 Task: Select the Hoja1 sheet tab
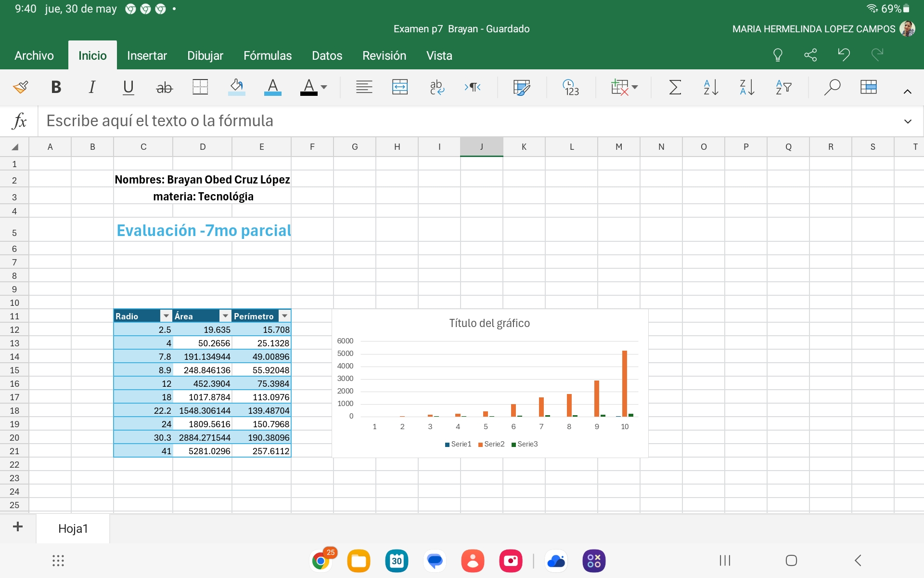tap(73, 528)
